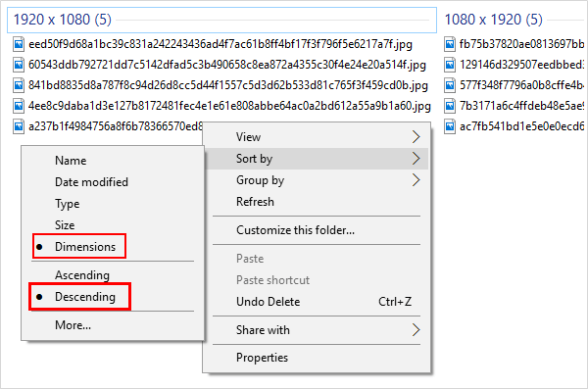Image resolution: width=588 pixels, height=389 pixels.
Task: Select file 7b3171a6c4ffdeb48e5ae
Action: [x=522, y=106]
